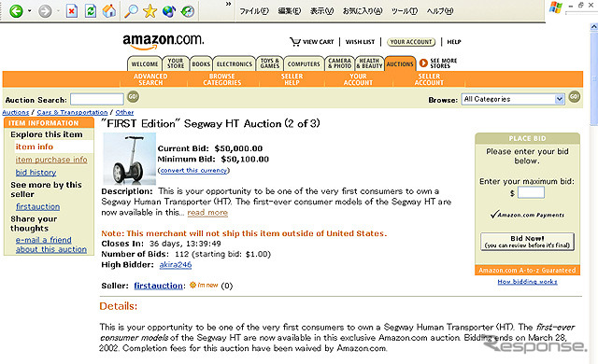Switch to the Electronics store tab
This screenshot has height=364, width=598.
pyautogui.click(x=235, y=64)
